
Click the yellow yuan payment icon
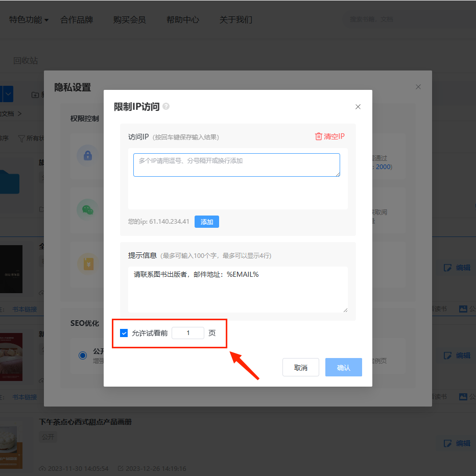point(87,264)
